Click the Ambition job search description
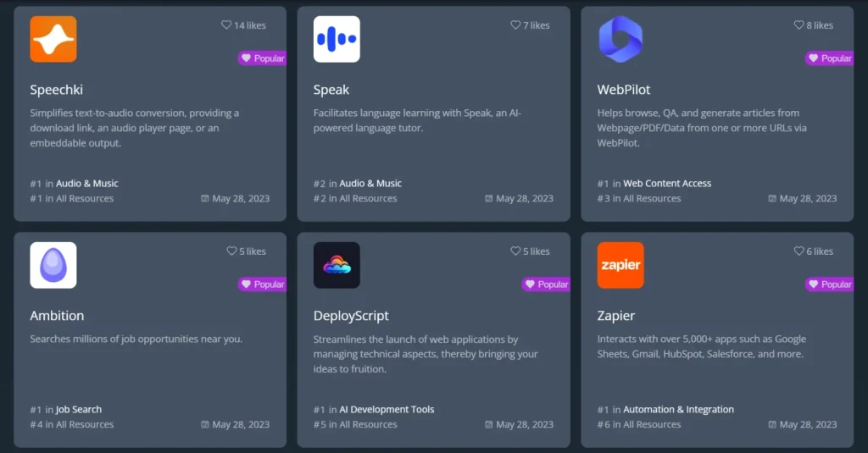Image resolution: width=868 pixels, height=453 pixels. pyautogui.click(x=136, y=339)
